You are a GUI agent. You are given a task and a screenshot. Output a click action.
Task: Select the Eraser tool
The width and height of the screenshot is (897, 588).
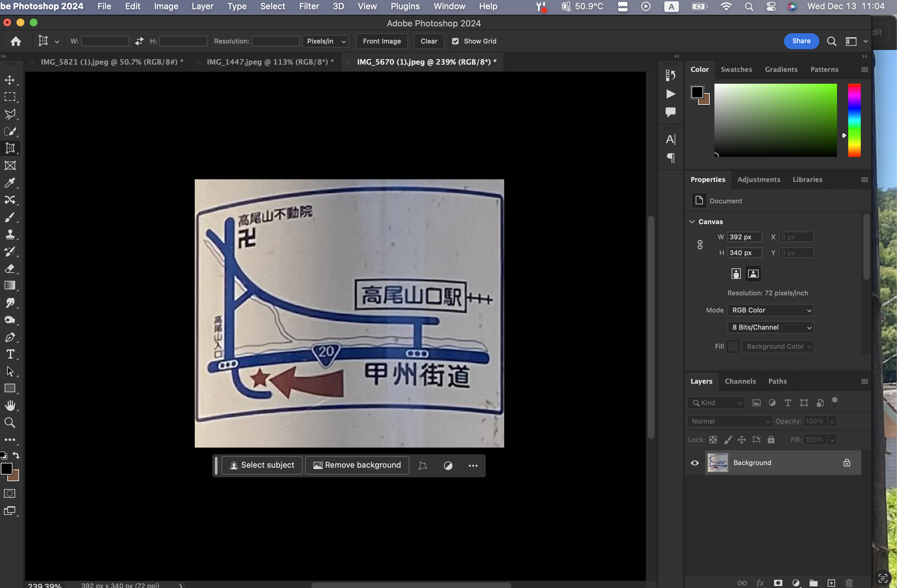[10, 269]
